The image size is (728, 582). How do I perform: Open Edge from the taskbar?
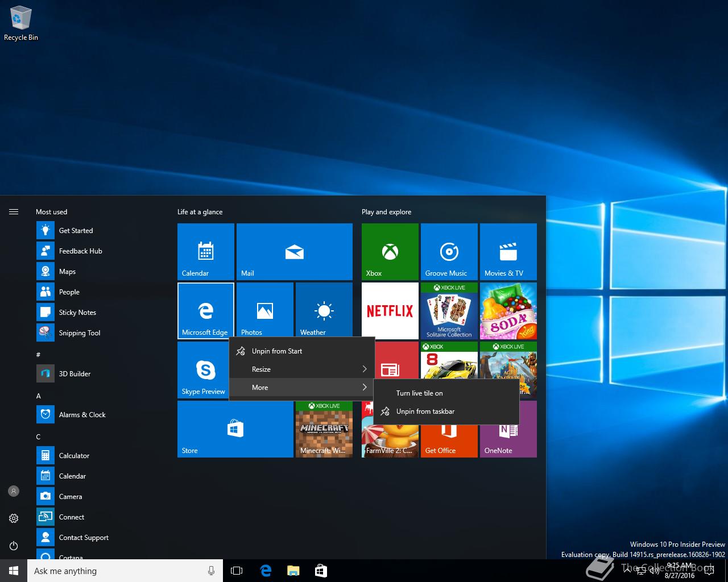pos(265,571)
